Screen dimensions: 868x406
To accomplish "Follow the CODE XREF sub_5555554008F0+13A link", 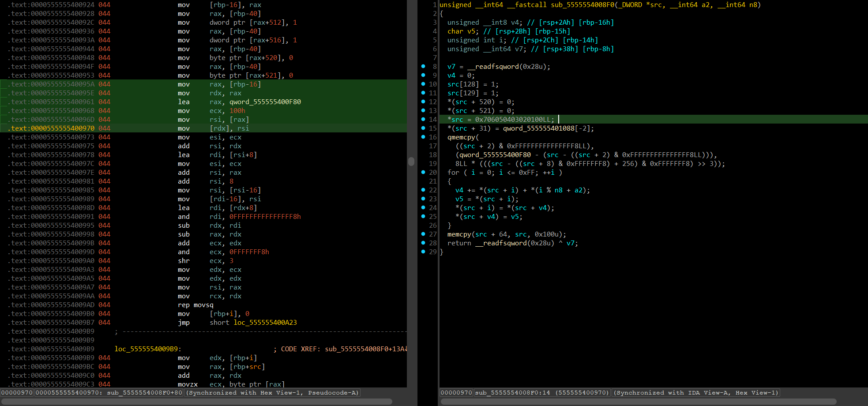I will 365,349.
